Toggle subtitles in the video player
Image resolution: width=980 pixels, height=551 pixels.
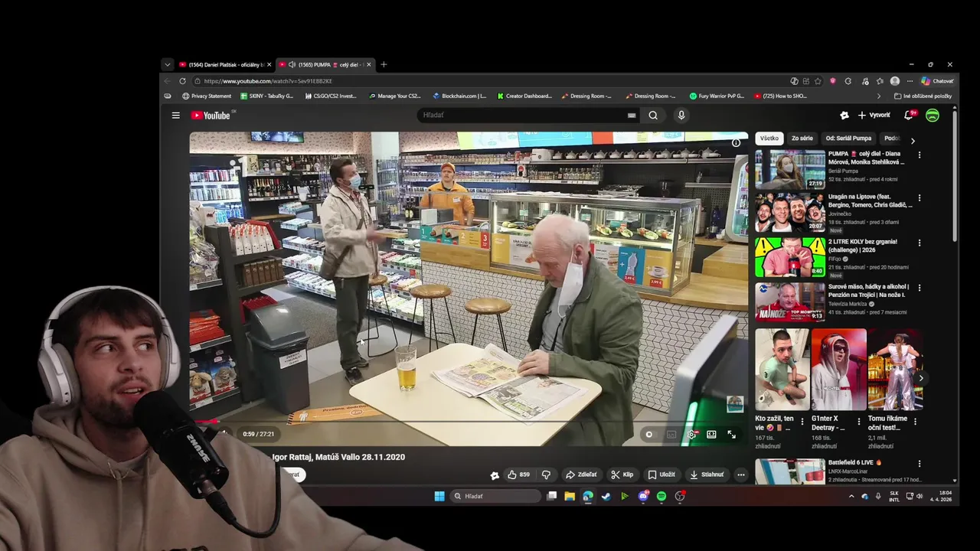coord(671,434)
